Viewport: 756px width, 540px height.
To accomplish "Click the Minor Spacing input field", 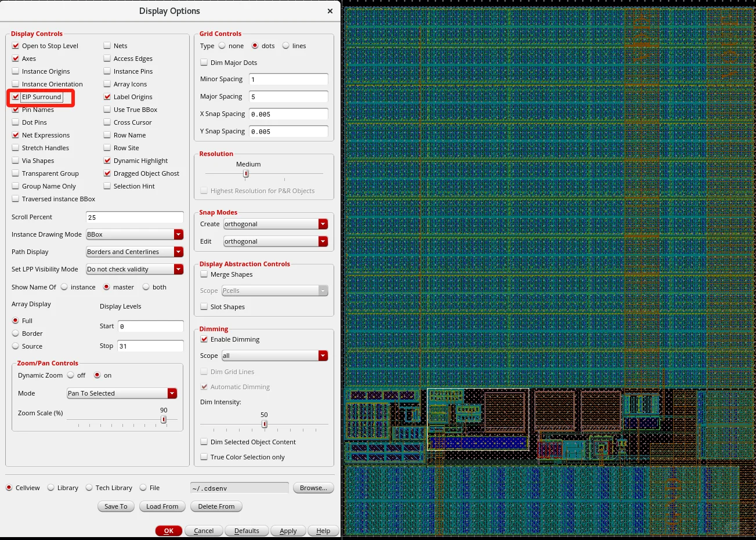I will 288,79.
